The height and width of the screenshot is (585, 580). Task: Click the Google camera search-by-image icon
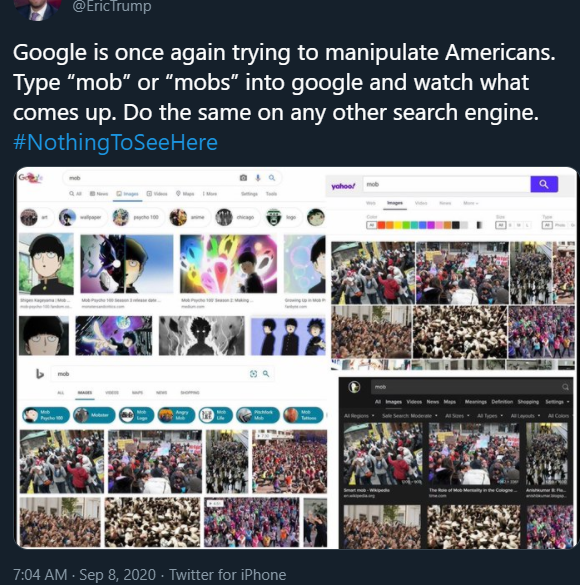pos(243,178)
